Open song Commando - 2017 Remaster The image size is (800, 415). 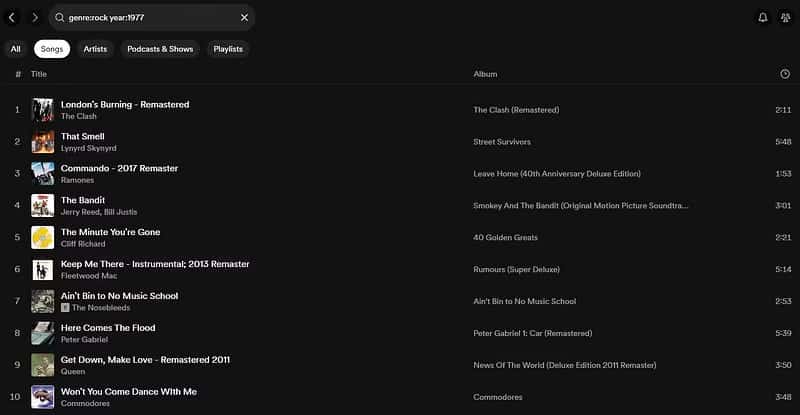[119, 168]
